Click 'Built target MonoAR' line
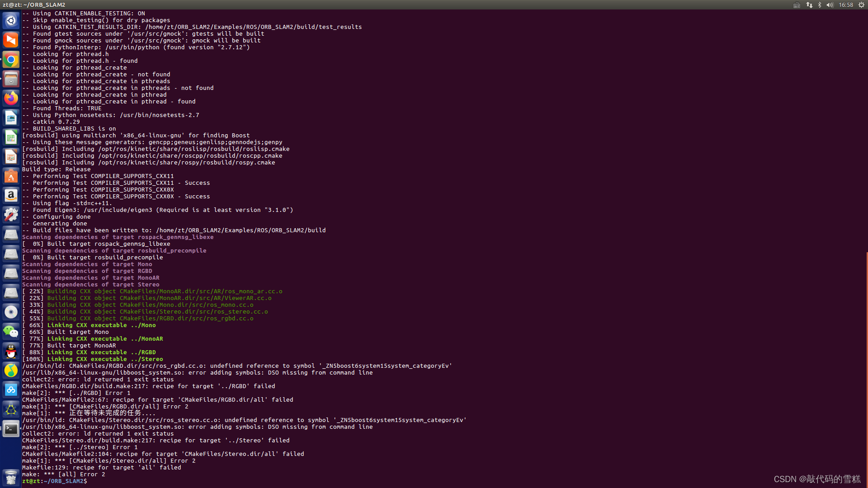The image size is (868, 488). click(x=69, y=346)
